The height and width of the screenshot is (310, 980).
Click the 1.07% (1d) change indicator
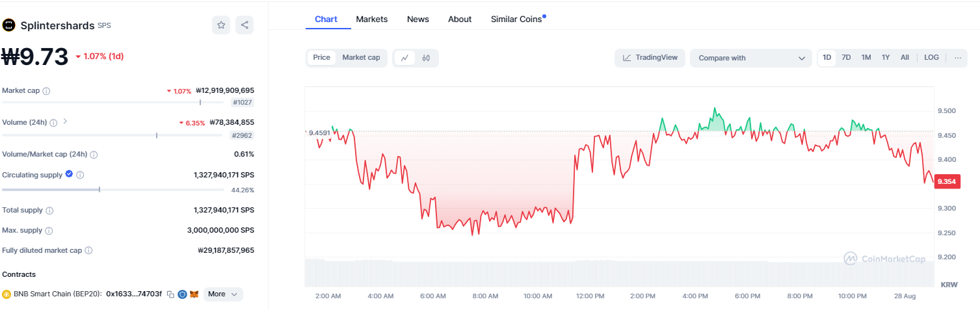(x=100, y=57)
